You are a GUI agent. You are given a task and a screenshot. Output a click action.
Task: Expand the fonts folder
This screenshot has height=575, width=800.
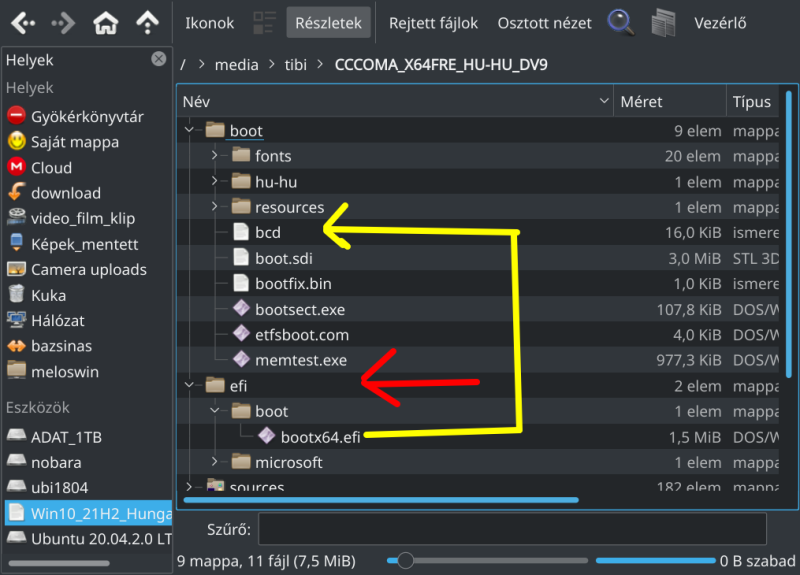point(214,156)
